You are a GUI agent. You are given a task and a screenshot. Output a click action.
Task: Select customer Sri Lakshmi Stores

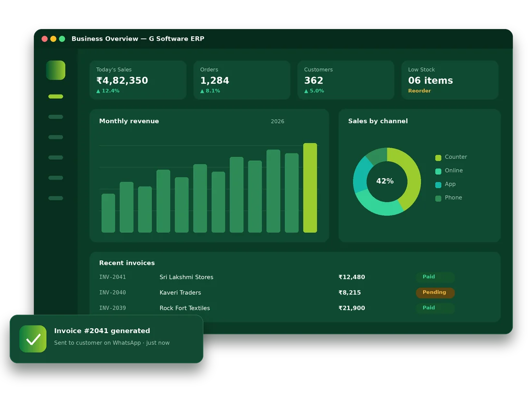[x=186, y=277]
